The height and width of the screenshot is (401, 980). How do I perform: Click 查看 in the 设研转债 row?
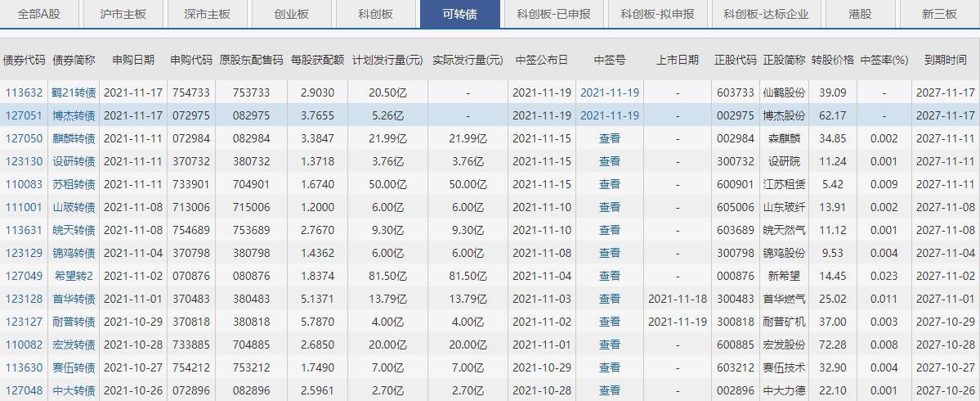coord(610,161)
